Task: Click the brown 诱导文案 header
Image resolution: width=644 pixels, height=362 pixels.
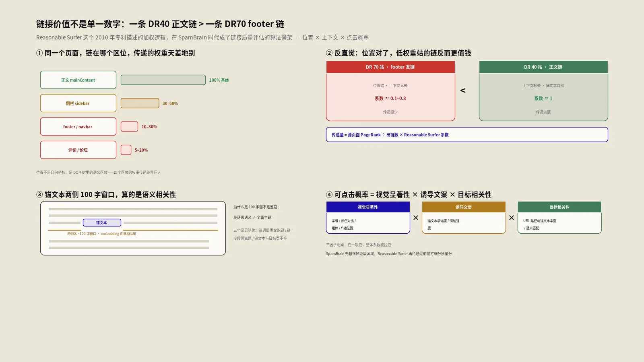Action: pyautogui.click(x=464, y=207)
